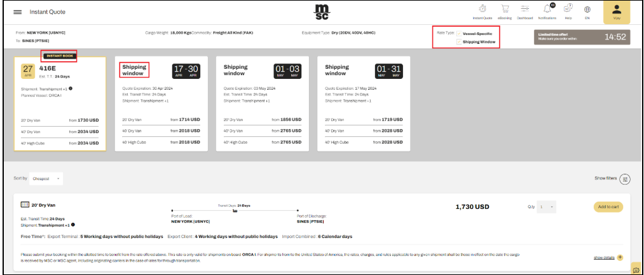Open the eBooking cart icon
Viewport: 644px width, 275px height.
click(x=504, y=12)
